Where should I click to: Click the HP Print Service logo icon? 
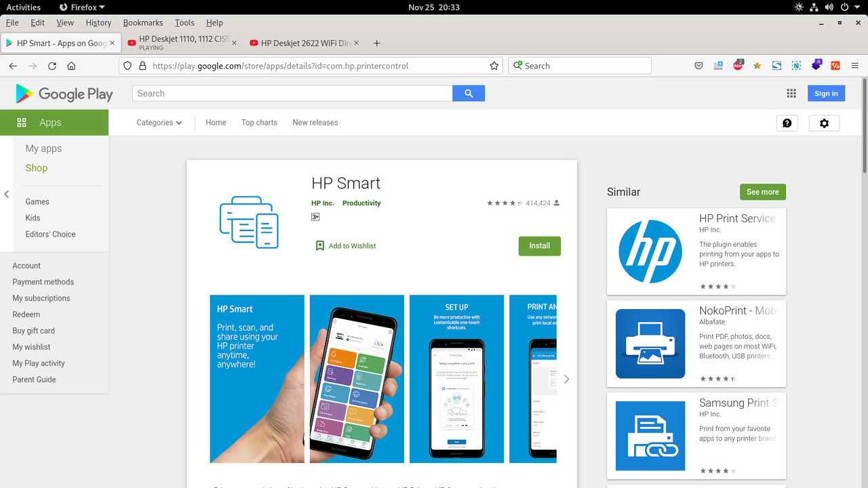click(650, 251)
